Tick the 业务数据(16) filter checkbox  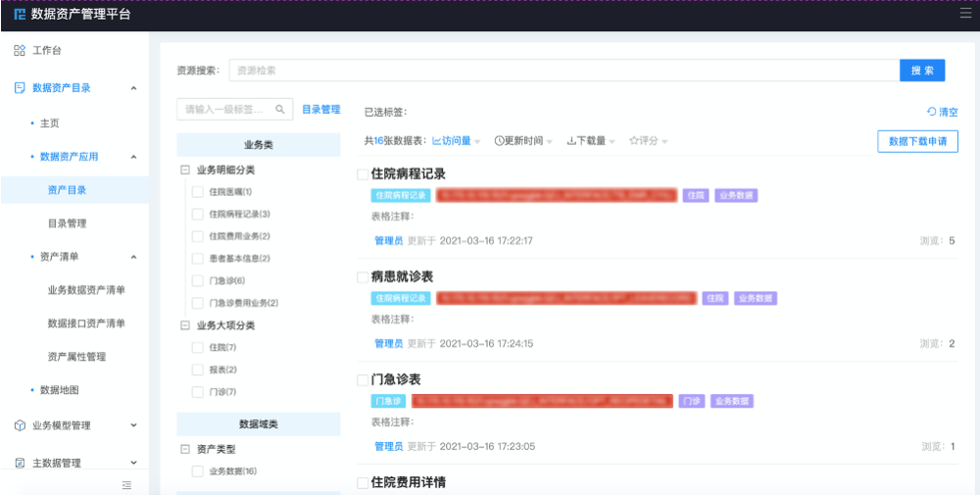198,471
